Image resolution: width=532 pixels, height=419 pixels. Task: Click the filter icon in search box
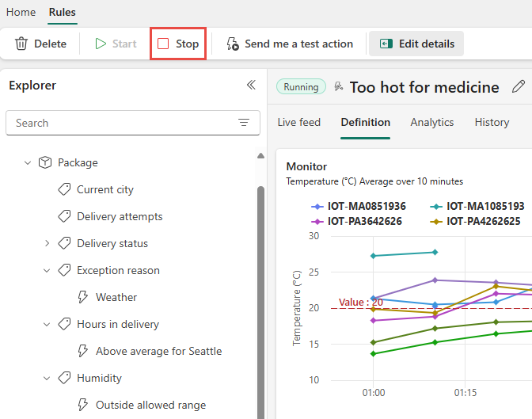(244, 123)
